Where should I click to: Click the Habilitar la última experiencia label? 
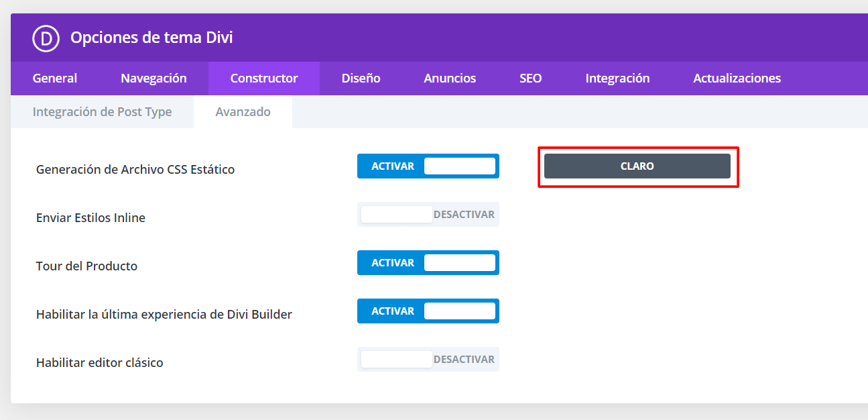pyautogui.click(x=164, y=315)
